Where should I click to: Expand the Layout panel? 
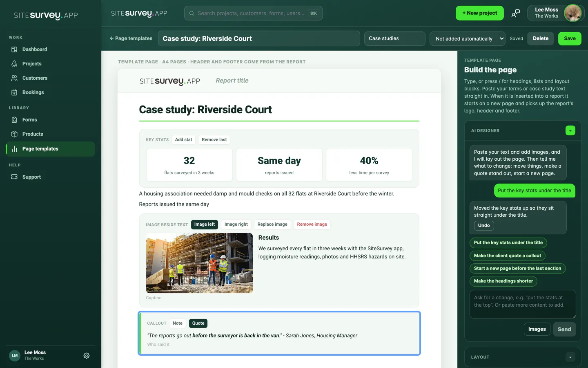tap(570, 357)
